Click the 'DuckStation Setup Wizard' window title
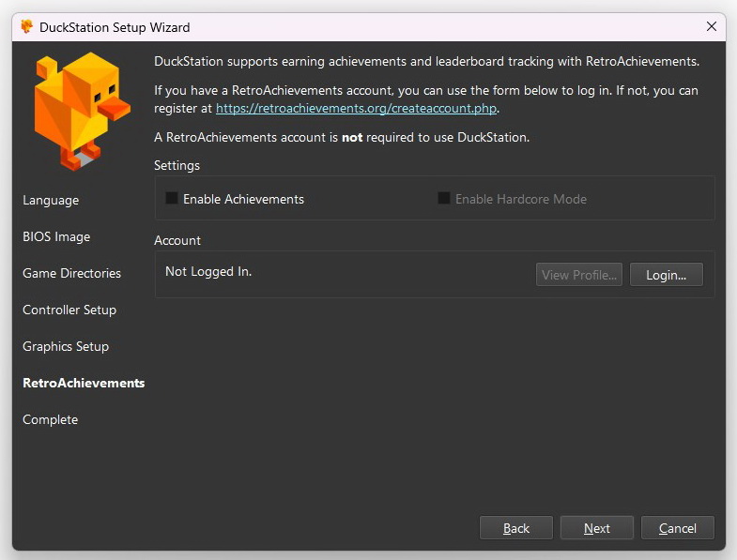737x560 pixels. pyautogui.click(x=115, y=28)
